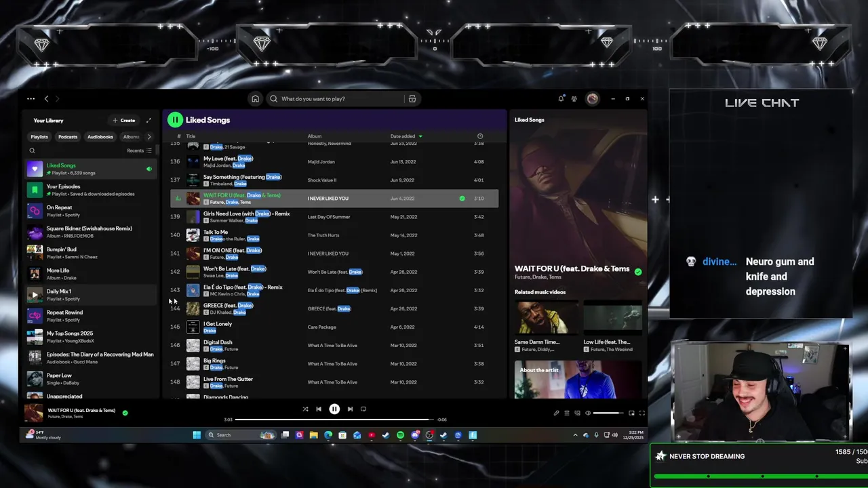Screen dimensions: 868x488
Task: Open Square Bidnez (Swishahouse Remix) album
Action: click(91, 232)
